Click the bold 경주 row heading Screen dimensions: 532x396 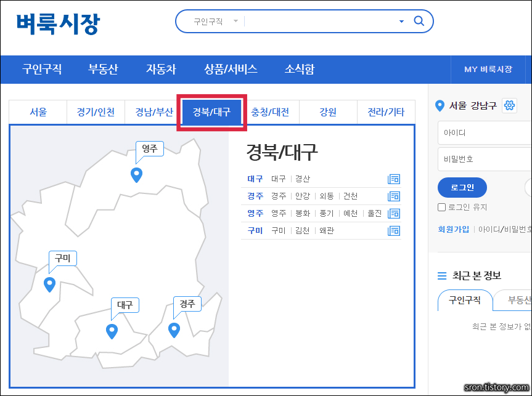[255, 196]
